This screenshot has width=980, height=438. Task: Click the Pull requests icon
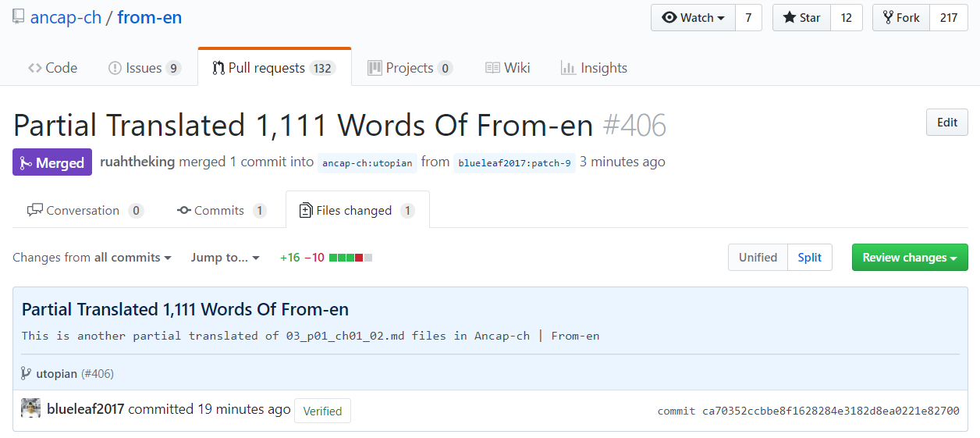click(218, 68)
